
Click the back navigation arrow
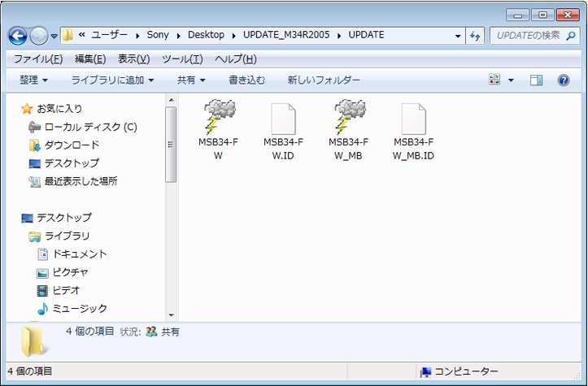pos(18,36)
